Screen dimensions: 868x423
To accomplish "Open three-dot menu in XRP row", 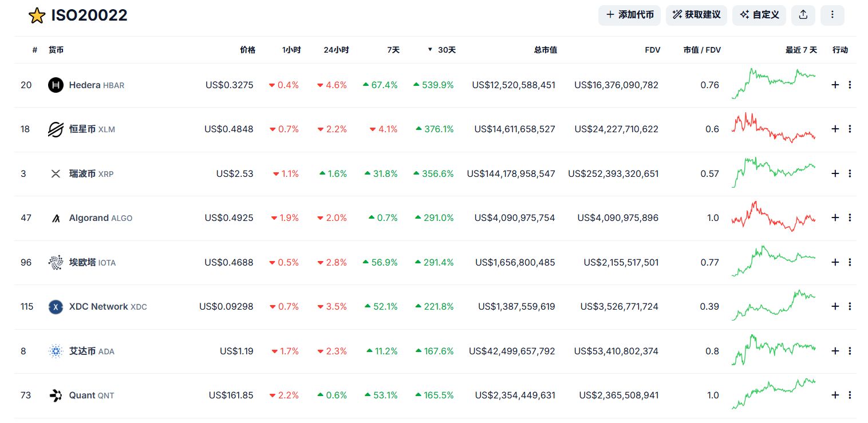I will 850,173.
